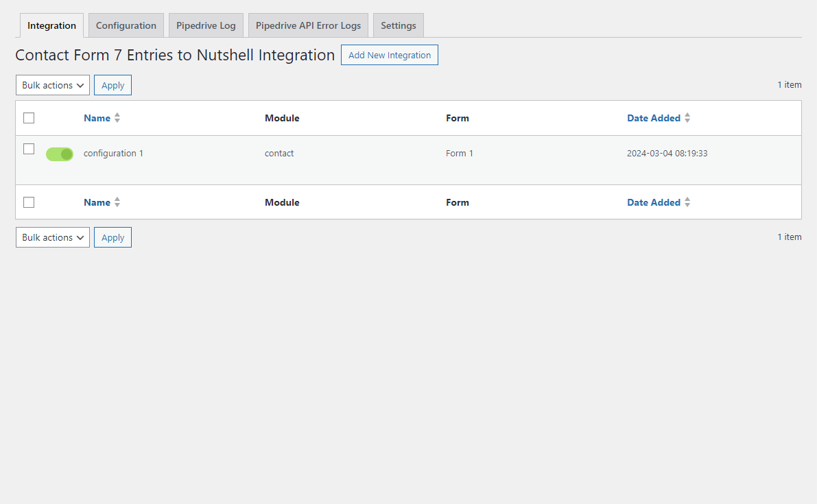Open the Pipedrive API Error Logs tab
The width and height of the screenshot is (817, 504).
pos(309,25)
